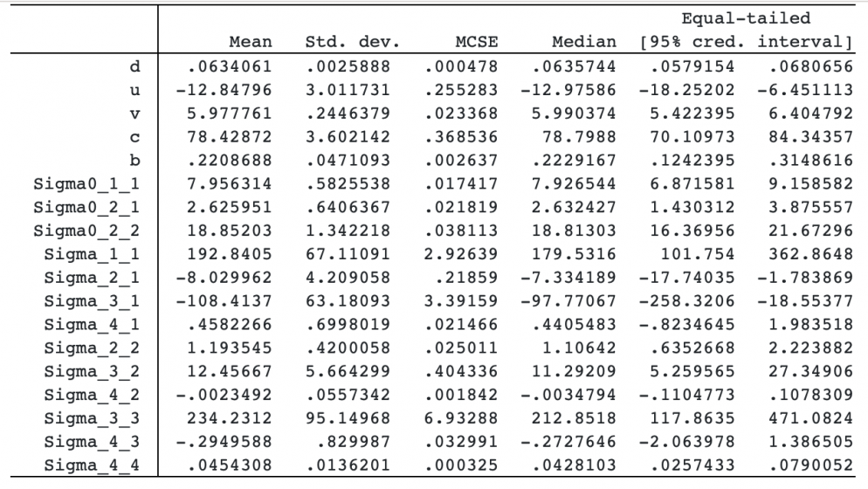Click the mean value 78.42872 for c
This screenshot has width=868, height=489.
click(229, 137)
